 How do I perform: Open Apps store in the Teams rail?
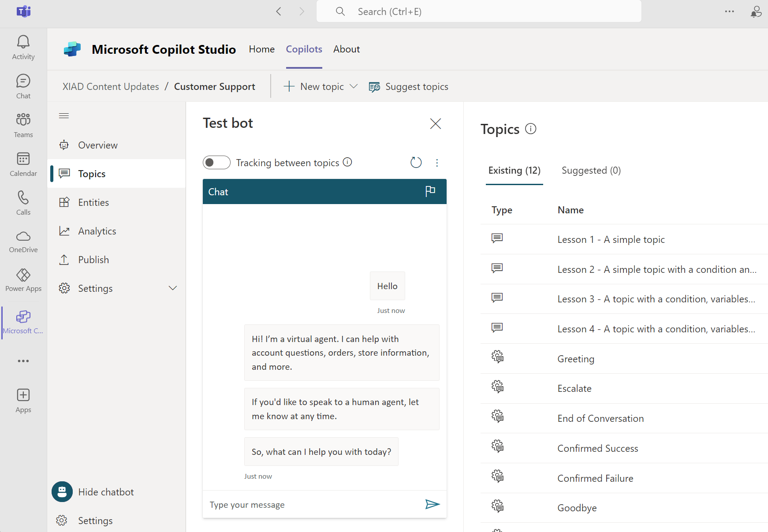pos(23,401)
